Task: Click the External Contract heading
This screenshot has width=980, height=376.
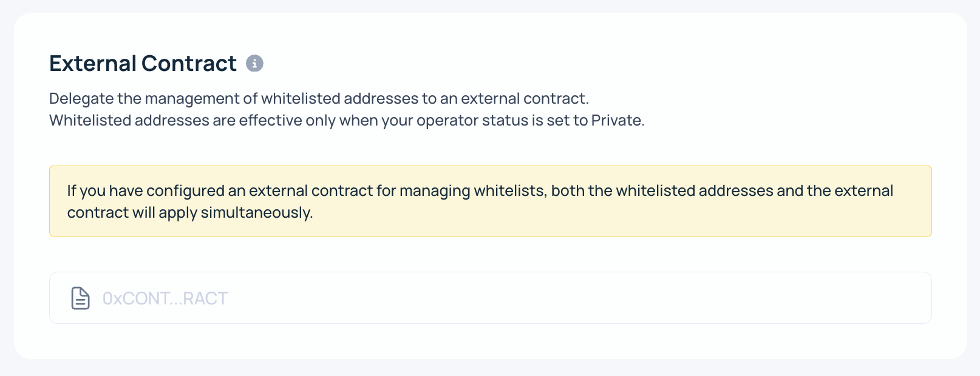Action: click(x=143, y=64)
